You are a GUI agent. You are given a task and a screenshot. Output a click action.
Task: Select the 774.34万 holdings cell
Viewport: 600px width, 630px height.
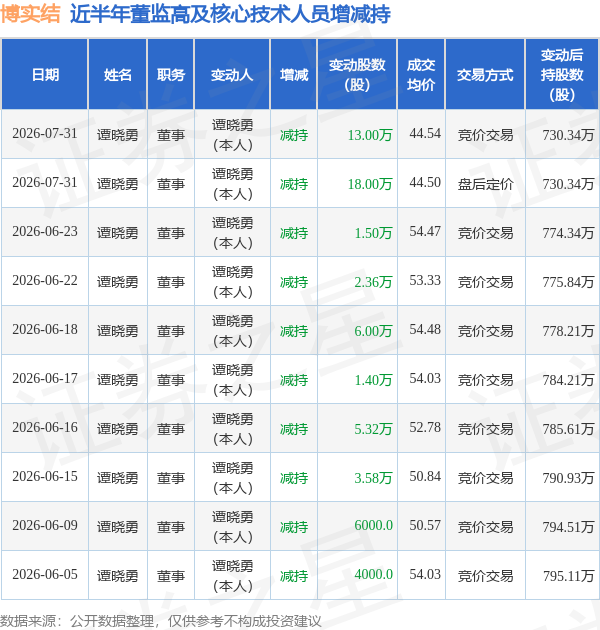(568, 233)
